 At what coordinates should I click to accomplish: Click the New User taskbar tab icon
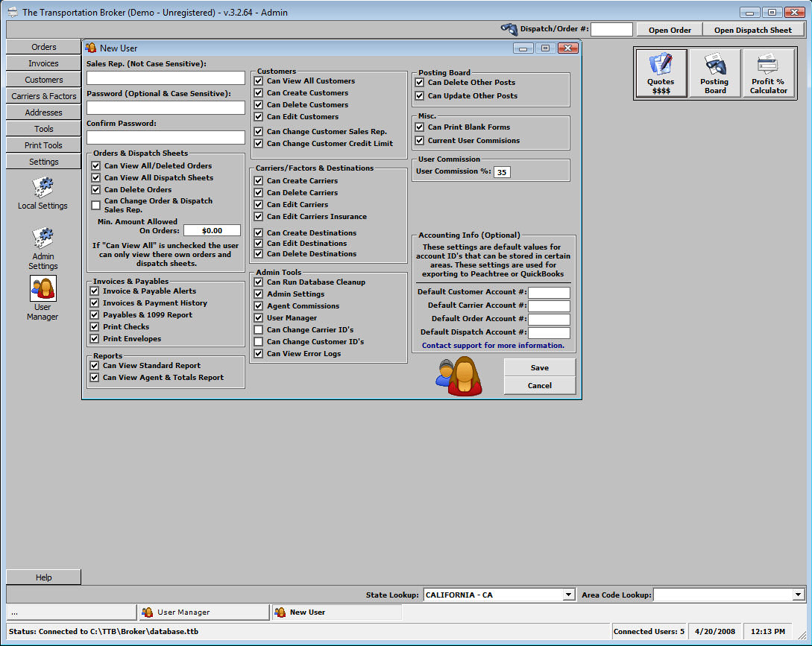tap(280, 612)
